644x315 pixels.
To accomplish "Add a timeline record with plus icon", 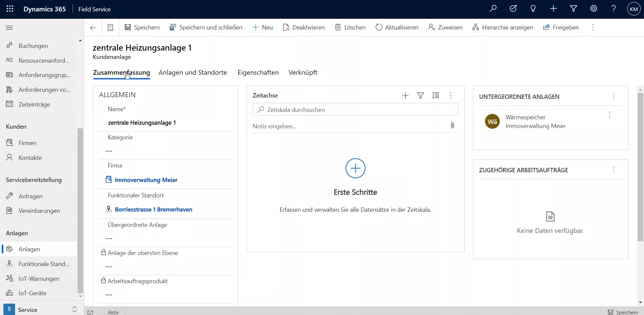I will (405, 96).
